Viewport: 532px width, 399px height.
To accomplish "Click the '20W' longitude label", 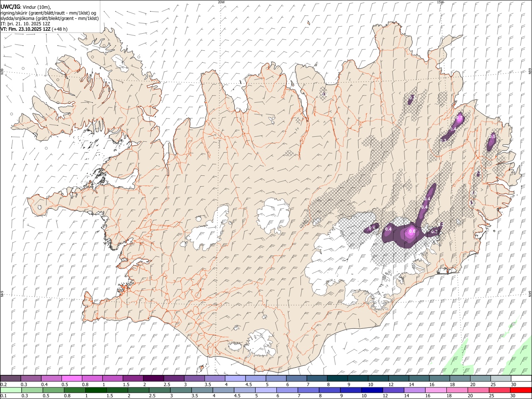I will click(x=221, y=2).
